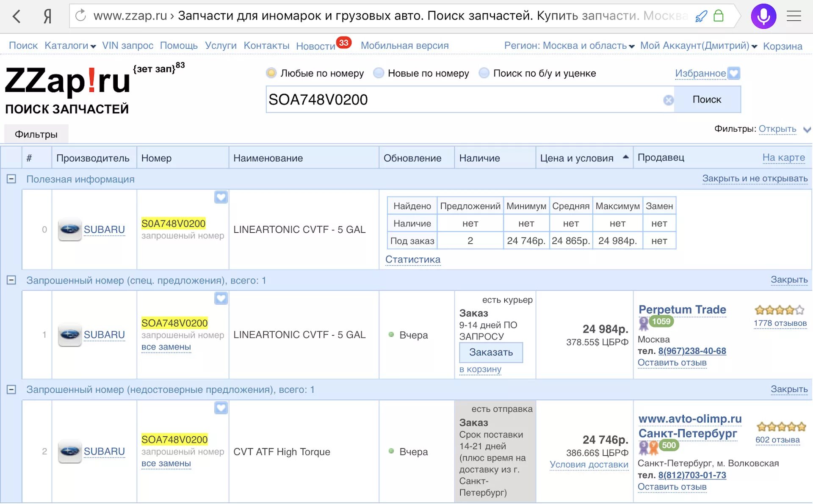813x504 pixels.
Task: Open На карте map link
Action: tap(784, 157)
